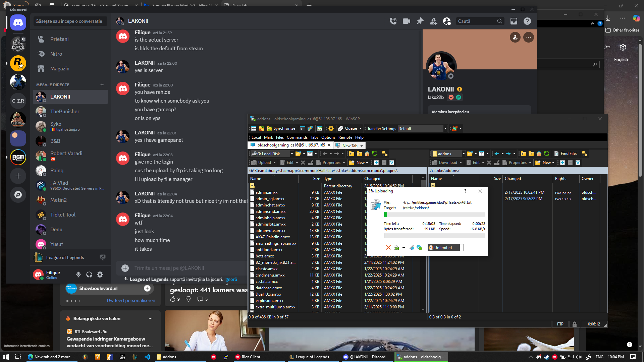The width and height of the screenshot is (644, 362).
Task: Click the upload progress bar
Action: point(434,215)
